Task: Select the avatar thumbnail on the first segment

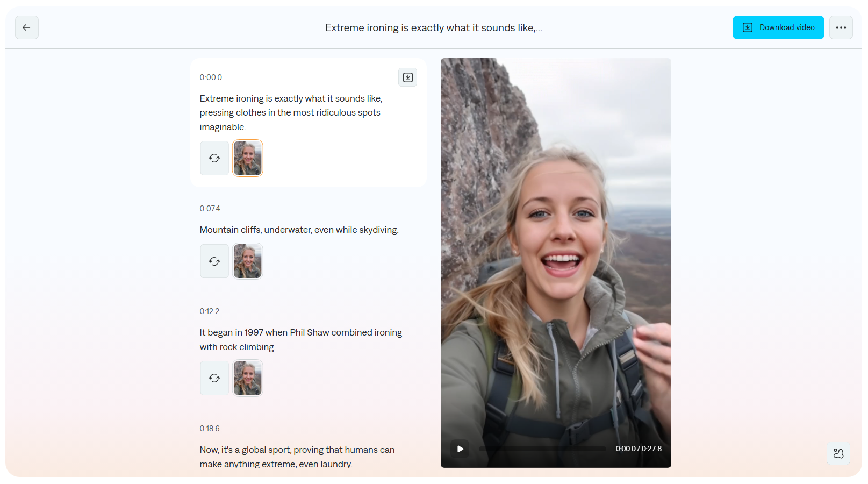Action: click(247, 158)
